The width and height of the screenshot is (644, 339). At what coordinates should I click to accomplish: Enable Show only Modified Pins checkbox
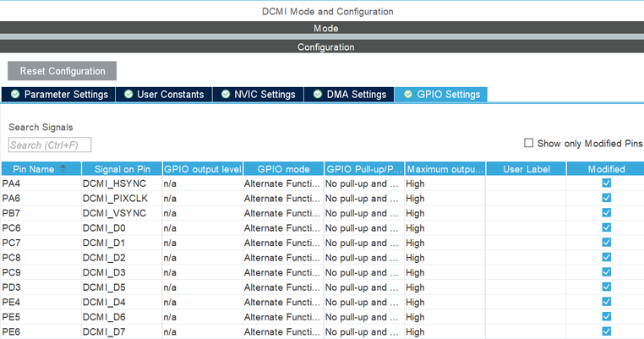(x=528, y=143)
